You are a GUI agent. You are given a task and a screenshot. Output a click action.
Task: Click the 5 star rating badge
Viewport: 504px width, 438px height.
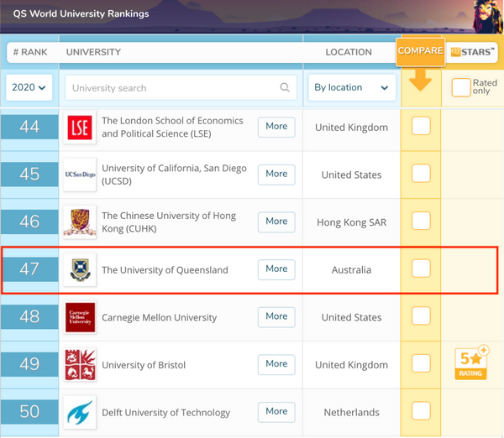[471, 362]
